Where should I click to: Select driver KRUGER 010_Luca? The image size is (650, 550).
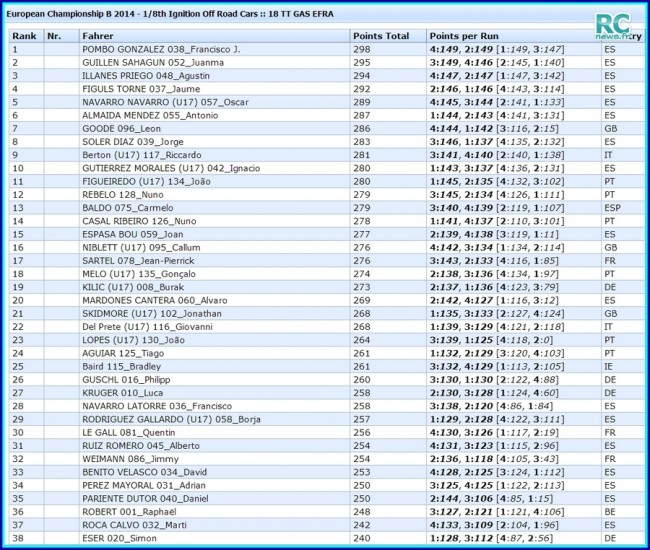click(x=123, y=393)
